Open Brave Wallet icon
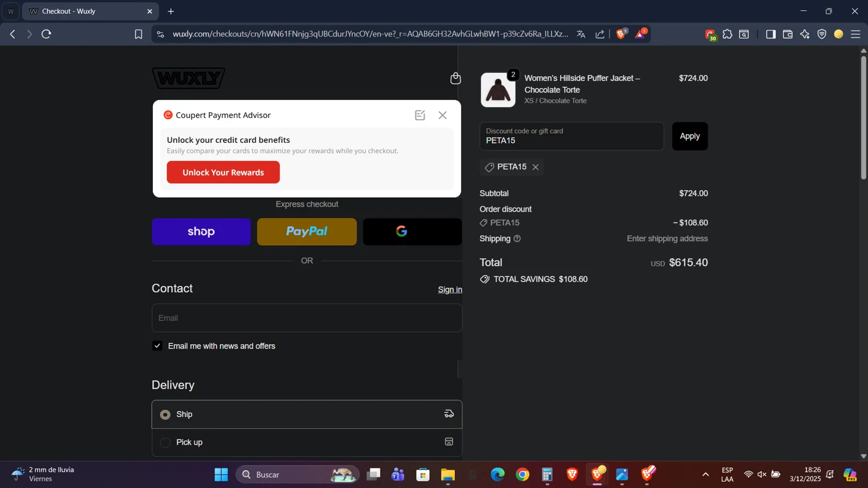This screenshot has height=488, width=868. (788, 34)
